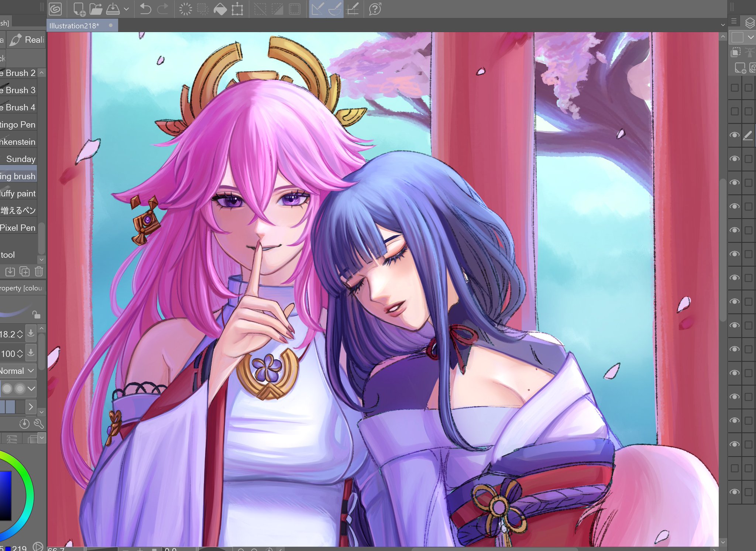The width and height of the screenshot is (756, 551).
Task: Open Clip Studio launcher icon
Action: pyautogui.click(x=55, y=9)
